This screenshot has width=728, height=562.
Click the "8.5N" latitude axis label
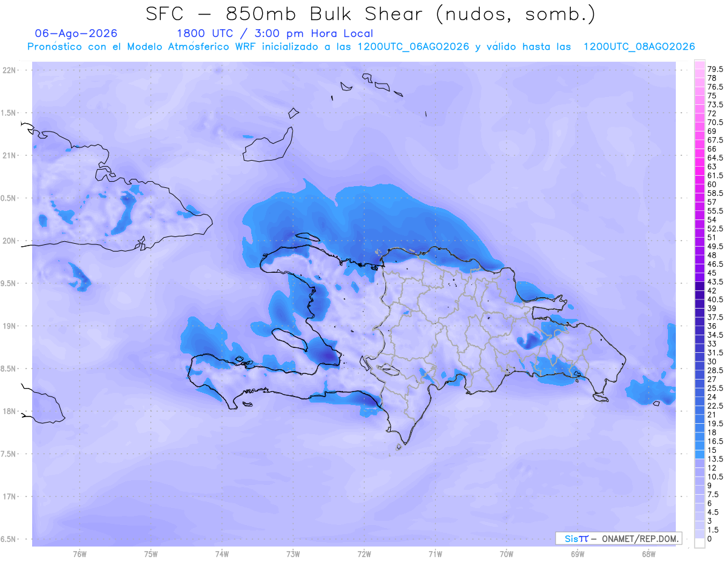9,369
